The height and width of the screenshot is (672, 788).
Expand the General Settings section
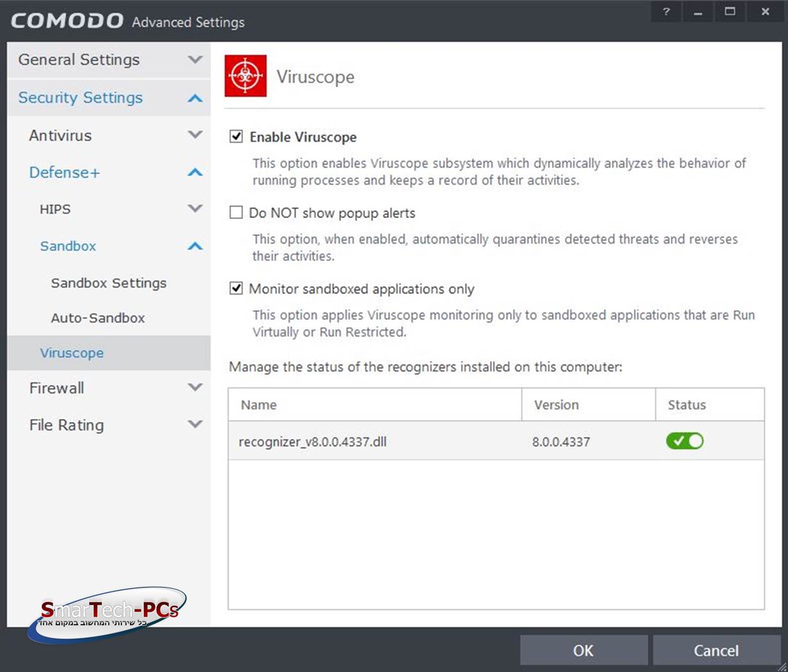point(195,59)
